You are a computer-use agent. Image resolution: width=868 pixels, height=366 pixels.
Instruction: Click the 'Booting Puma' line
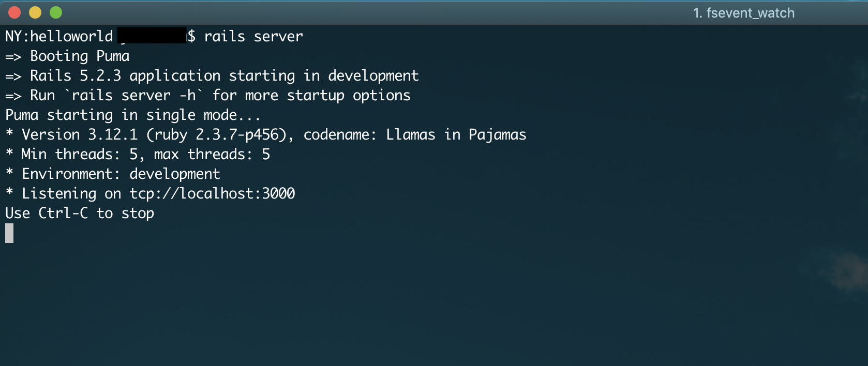80,56
